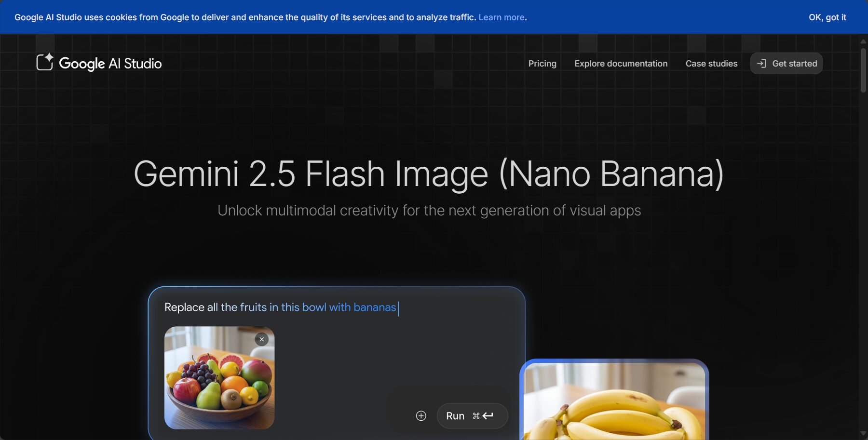Go to Case studies
Viewport: 868px width, 440px height.
click(711, 64)
